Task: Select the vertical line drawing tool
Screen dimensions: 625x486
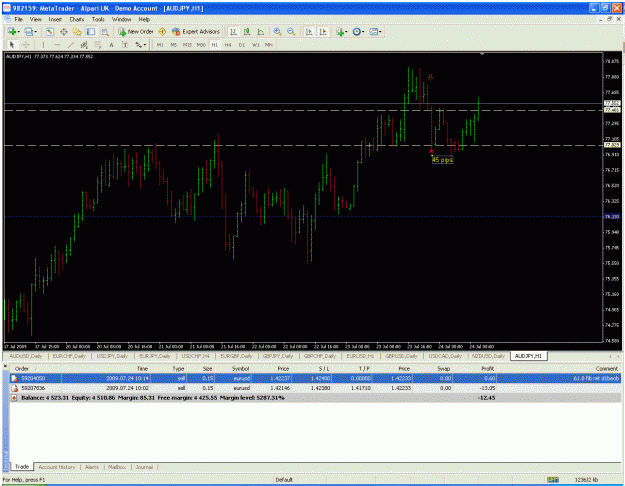Action: (43, 45)
